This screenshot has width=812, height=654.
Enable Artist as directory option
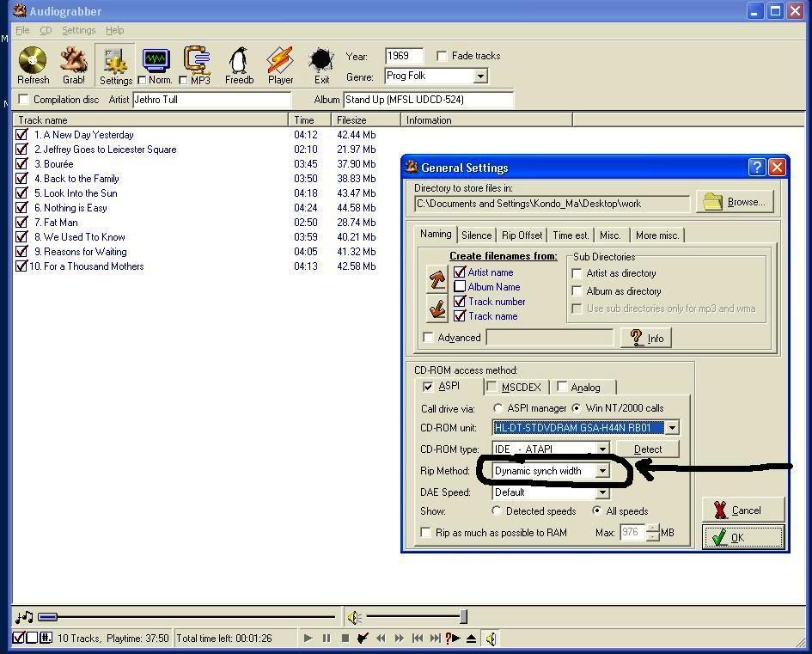point(577,273)
